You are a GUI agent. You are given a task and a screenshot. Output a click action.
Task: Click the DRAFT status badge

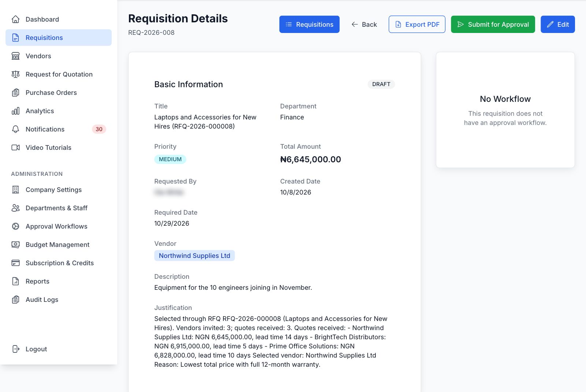[381, 84]
